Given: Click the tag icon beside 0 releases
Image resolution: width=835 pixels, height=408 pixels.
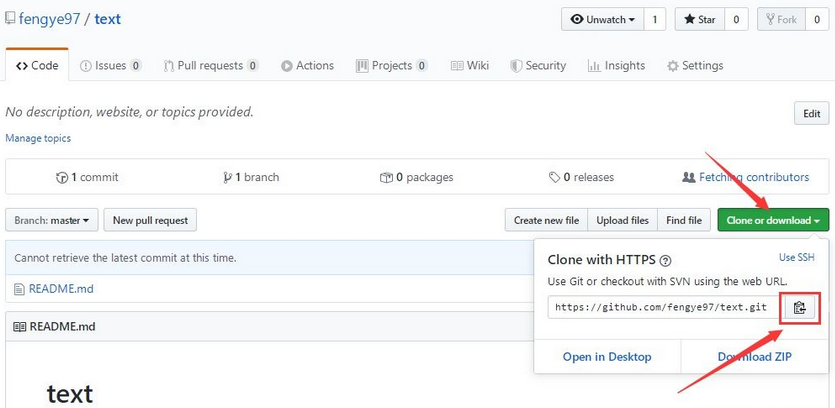Looking at the screenshot, I should pos(554,177).
